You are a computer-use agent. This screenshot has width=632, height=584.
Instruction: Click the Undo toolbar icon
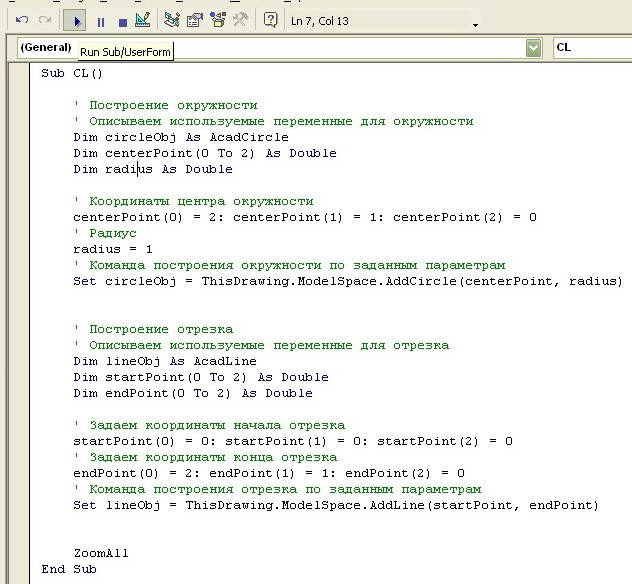[x=21, y=19]
